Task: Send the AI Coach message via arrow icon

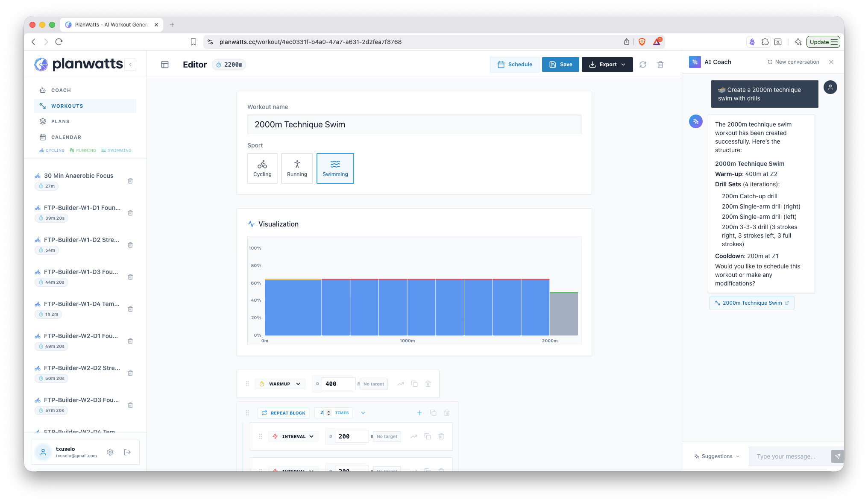Action: (837, 456)
